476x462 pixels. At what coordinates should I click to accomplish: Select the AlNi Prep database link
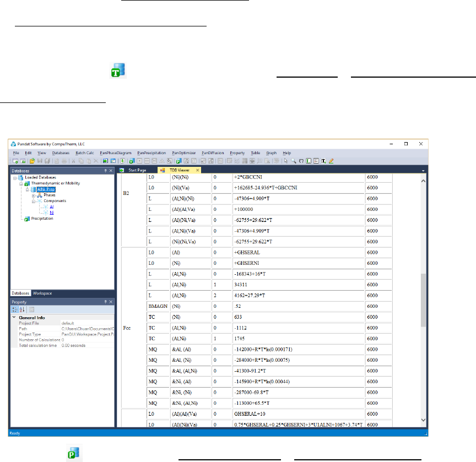(46, 189)
